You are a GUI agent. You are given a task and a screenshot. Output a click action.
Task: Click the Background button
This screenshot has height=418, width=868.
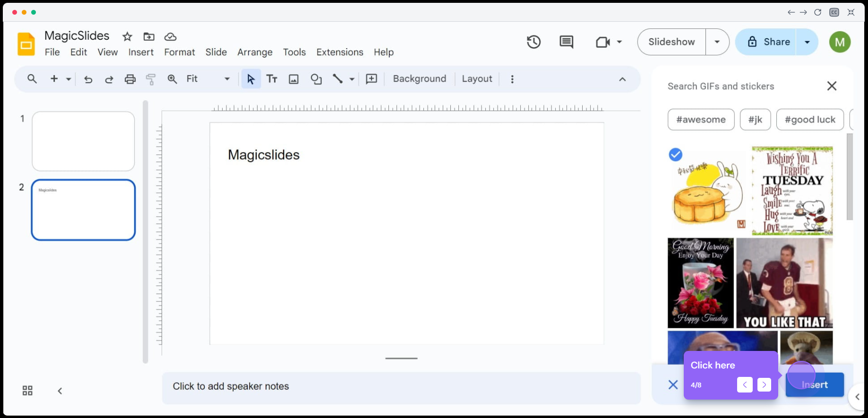point(420,79)
